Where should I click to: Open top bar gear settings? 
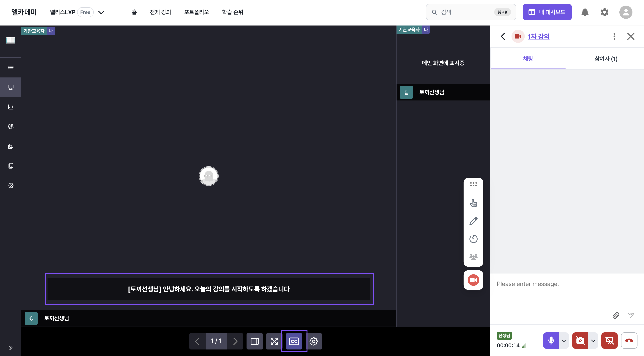pyautogui.click(x=604, y=12)
